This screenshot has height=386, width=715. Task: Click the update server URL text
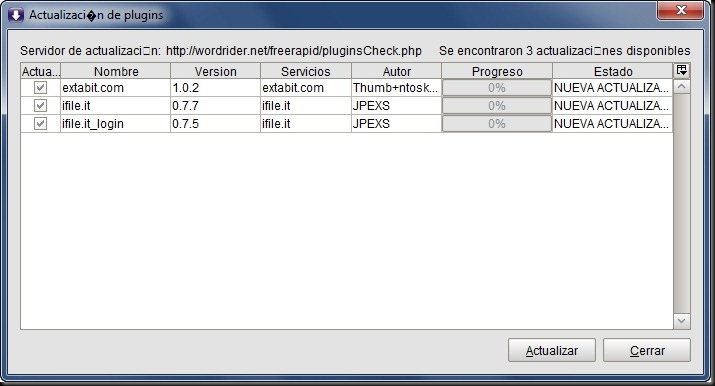[x=294, y=51]
